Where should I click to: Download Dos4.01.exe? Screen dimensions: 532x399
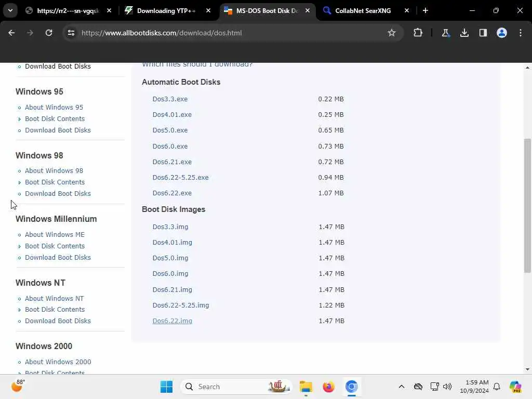coord(172,115)
